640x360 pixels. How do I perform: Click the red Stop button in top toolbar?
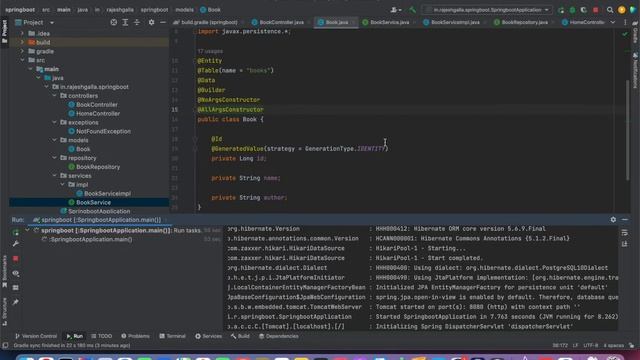pyautogui.click(x=596, y=10)
